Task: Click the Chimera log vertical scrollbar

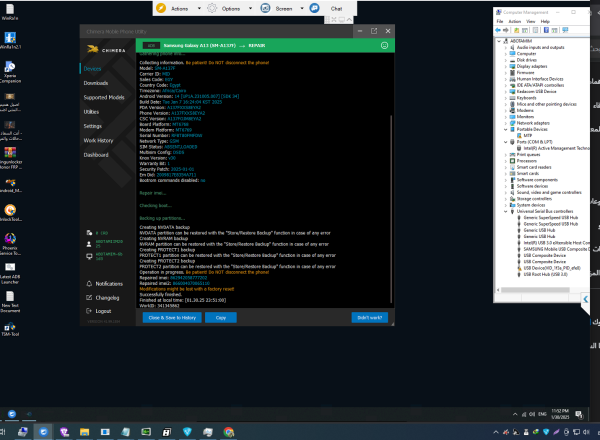Action: [391, 209]
